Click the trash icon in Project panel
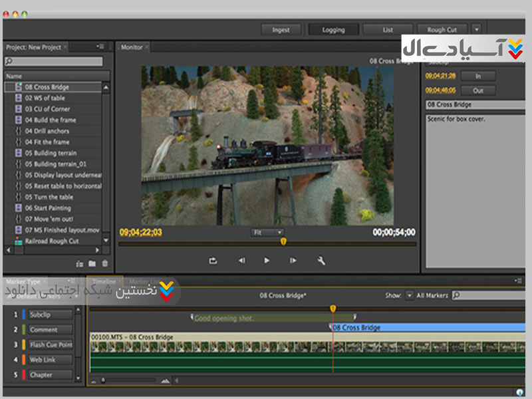Image resolution: width=532 pixels, height=399 pixels. (x=104, y=264)
